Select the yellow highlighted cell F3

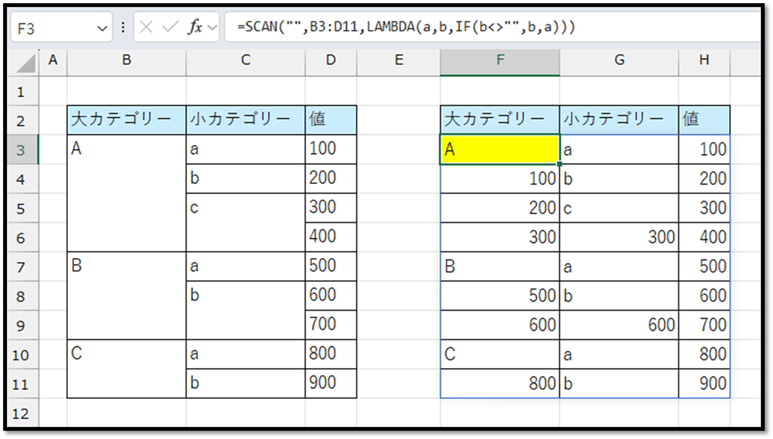click(x=499, y=149)
